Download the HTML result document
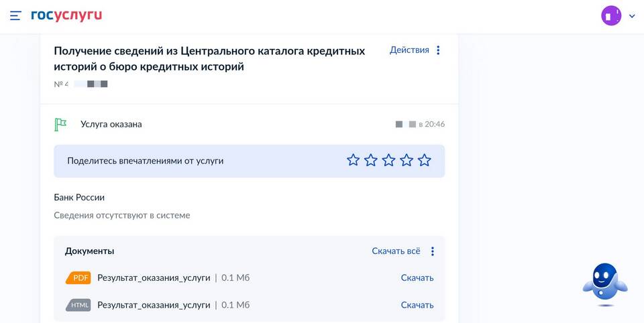644x323 pixels. coord(417,305)
